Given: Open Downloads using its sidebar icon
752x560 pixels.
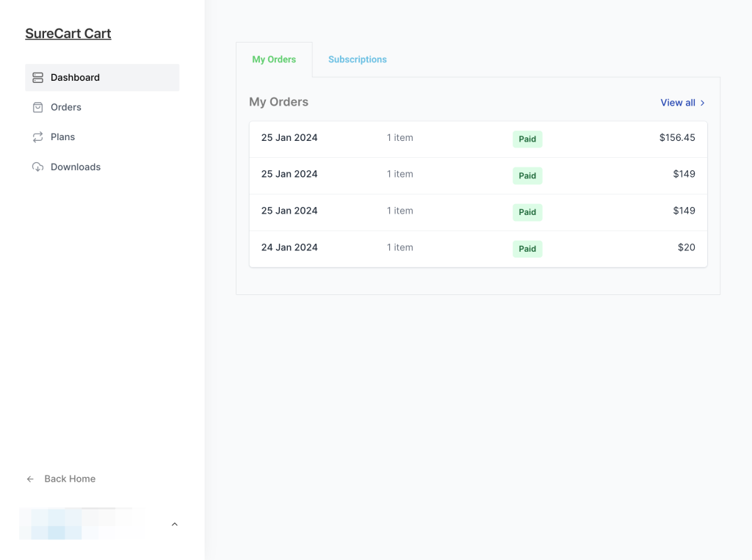Looking at the screenshot, I should 37,167.
